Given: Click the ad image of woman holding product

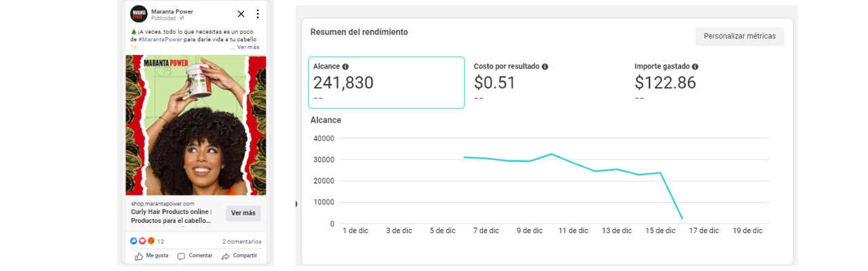Looking at the screenshot, I should pos(196,125).
